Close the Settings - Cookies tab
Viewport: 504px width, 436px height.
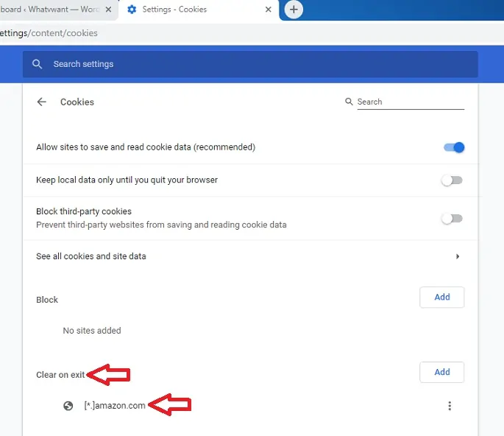click(x=268, y=10)
